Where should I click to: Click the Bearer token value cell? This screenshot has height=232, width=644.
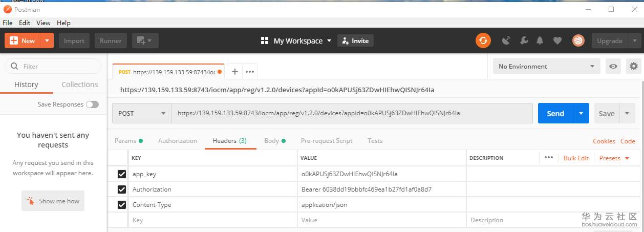point(381,189)
